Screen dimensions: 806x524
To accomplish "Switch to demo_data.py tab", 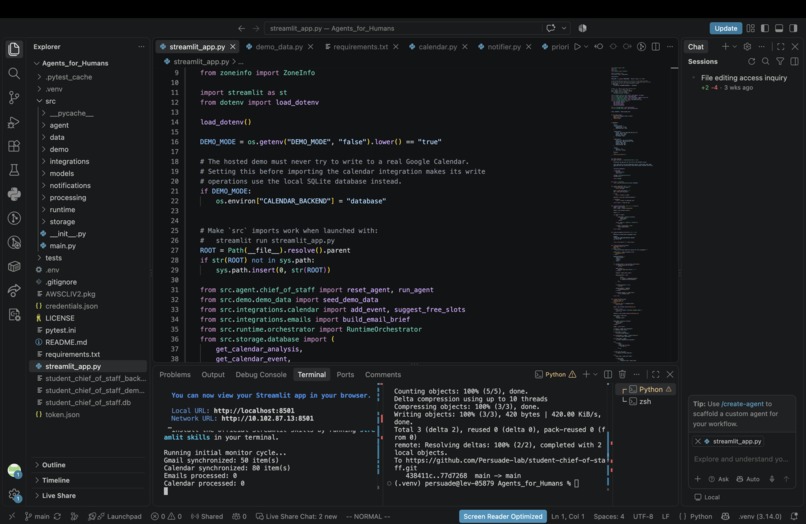I will [279, 47].
